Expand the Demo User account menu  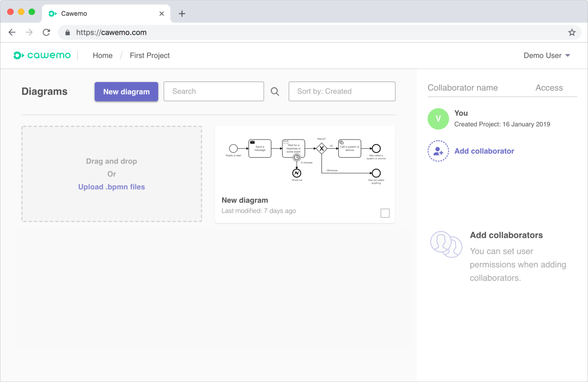click(x=547, y=55)
